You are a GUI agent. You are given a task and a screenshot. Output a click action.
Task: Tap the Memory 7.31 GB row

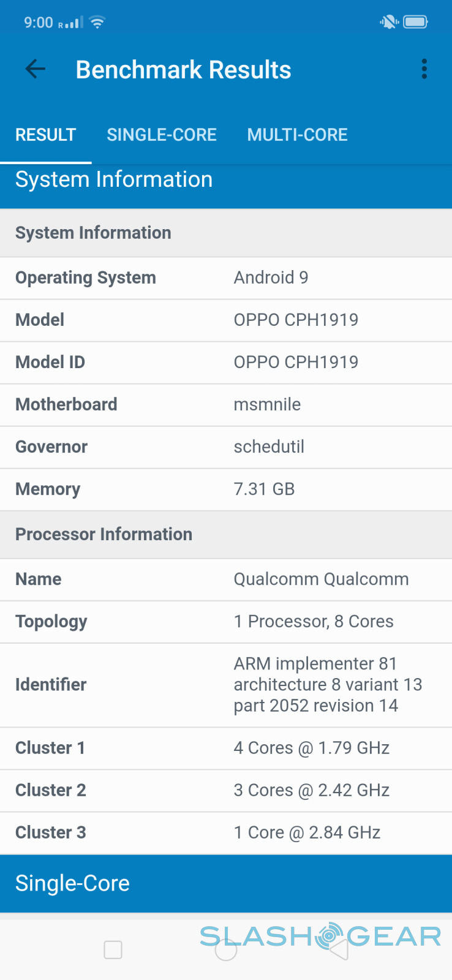[226, 489]
